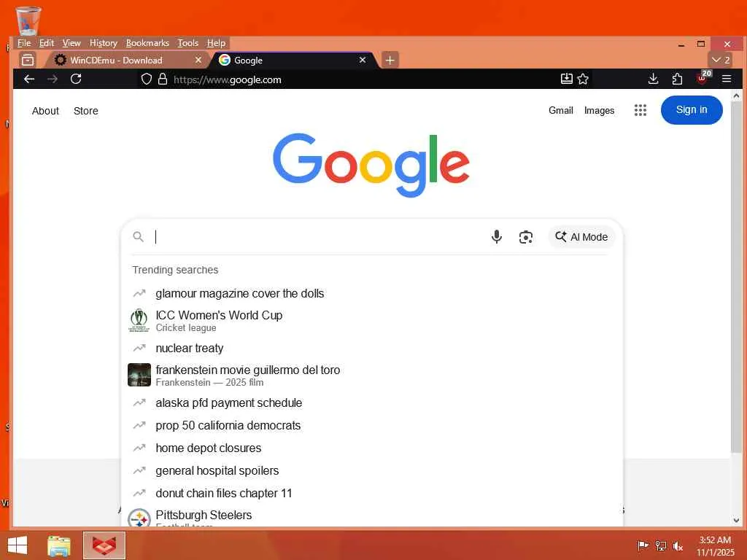The height and width of the screenshot is (560, 747).
Task: Click the page vertical scrollbar thumb
Action: 736,277
